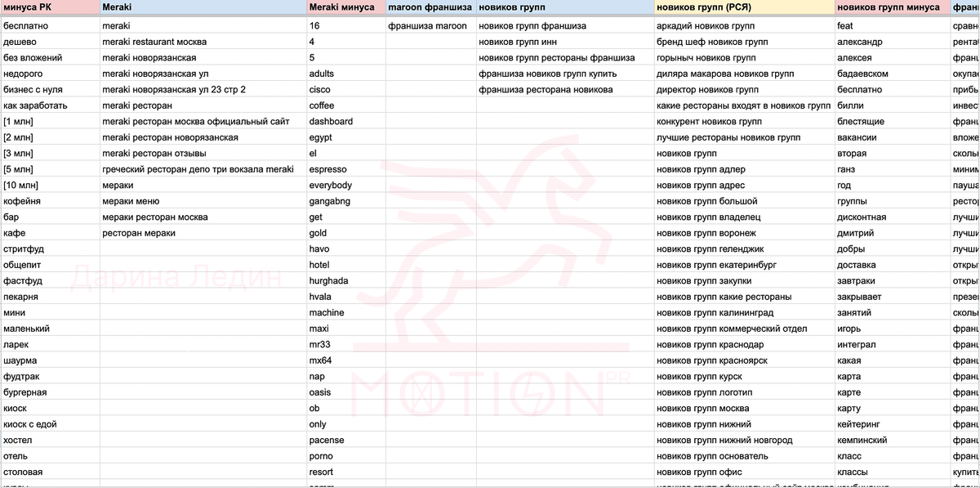Select the 'минуса РК' header cell
The image size is (980, 488).
pos(49,7)
